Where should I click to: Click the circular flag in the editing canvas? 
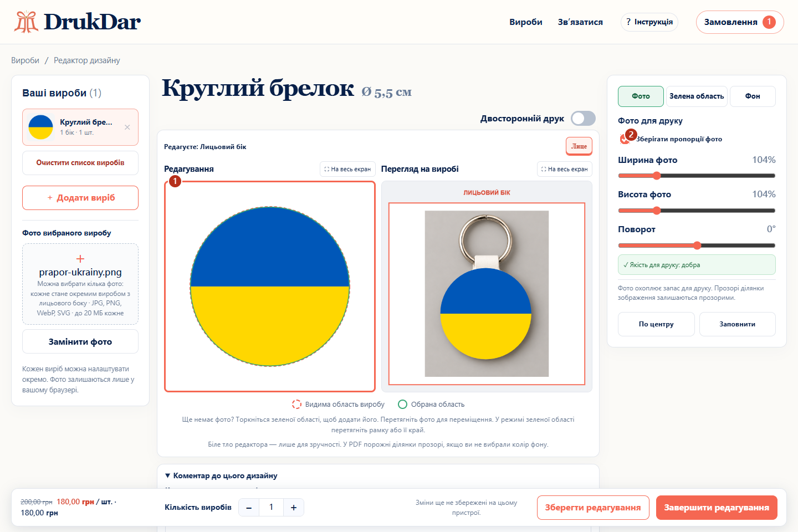[x=270, y=287]
